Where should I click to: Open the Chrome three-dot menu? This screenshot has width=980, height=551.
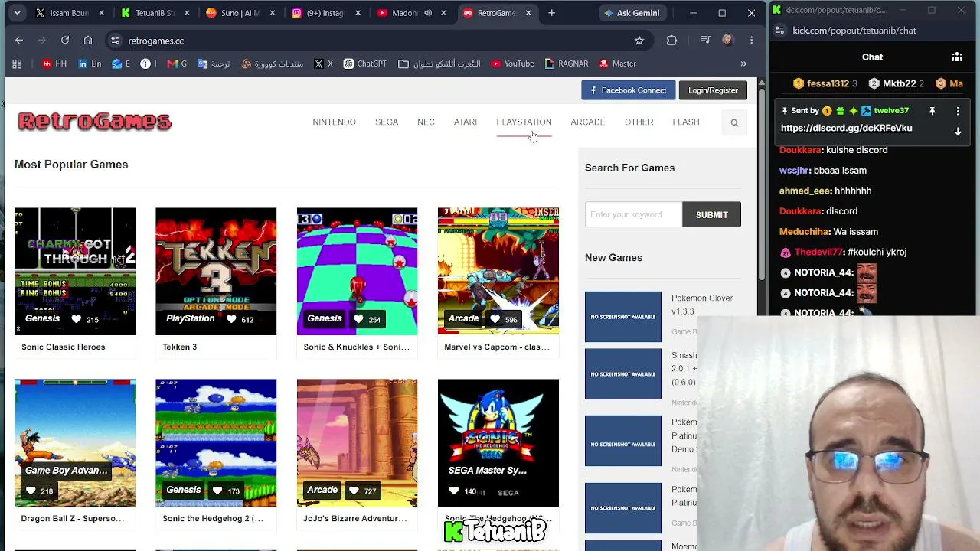(x=751, y=41)
